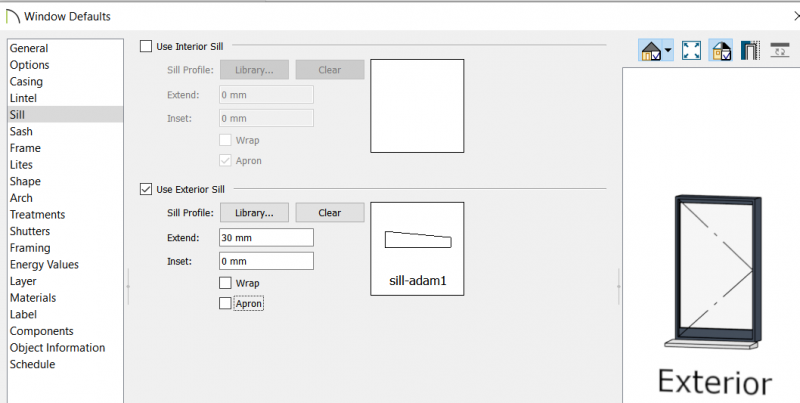This screenshot has height=403, width=800.
Task: Show the Treatments panel
Action: 37,215
